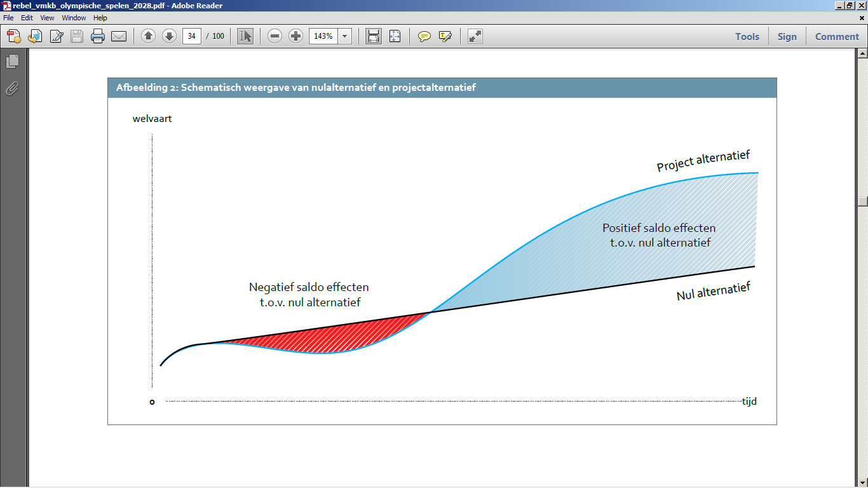Click the 'Project alternatief' label
The height and width of the screenshot is (488, 868).
(x=703, y=161)
